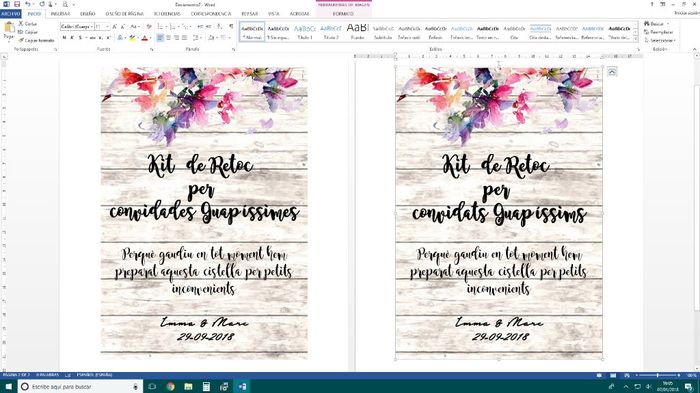Apply red font color
This screenshot has width=700, height=393.
pos(145,38)
